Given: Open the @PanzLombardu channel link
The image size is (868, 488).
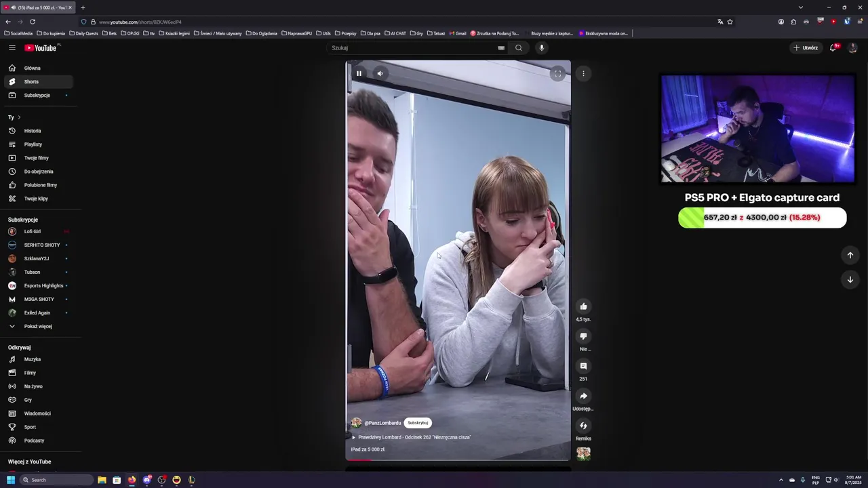Looking at the screenshot, I should [382, 423].
